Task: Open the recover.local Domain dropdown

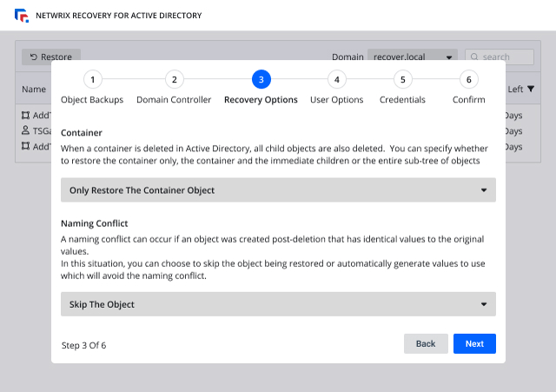Action: pyautogui.click(x=413, y=57)
